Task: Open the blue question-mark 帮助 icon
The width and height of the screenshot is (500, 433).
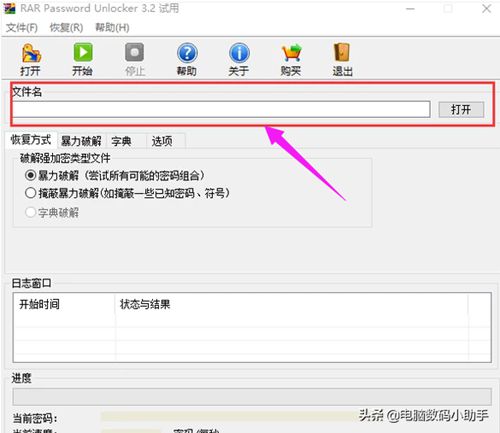Action: pyautogui.click(x=187, y=53)
